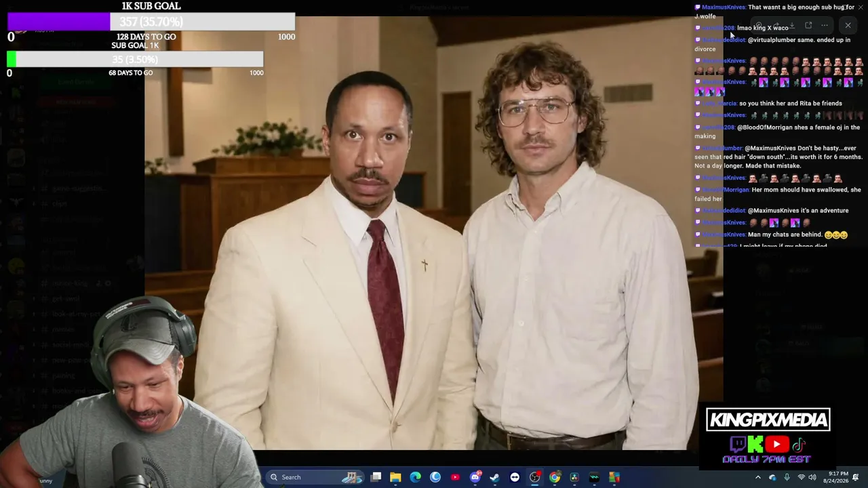Open the notification bell in the taskbar

pos(856,477)
